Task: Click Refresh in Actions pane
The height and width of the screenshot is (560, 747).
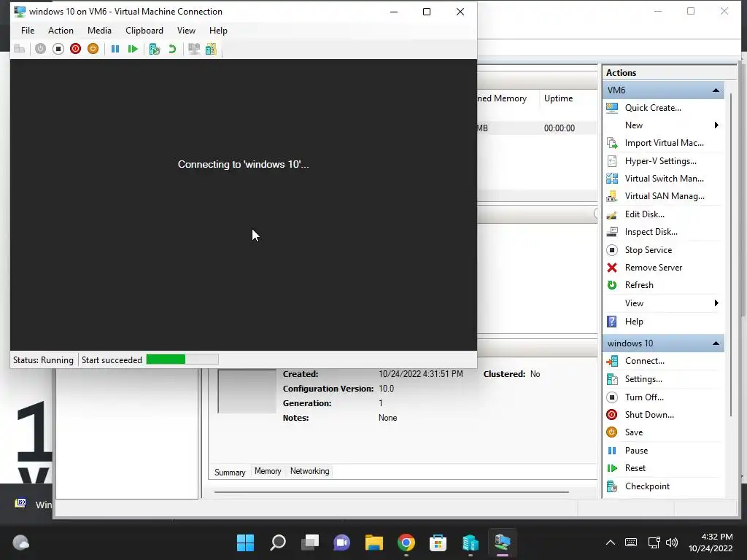Action: [x=639, y=285]
